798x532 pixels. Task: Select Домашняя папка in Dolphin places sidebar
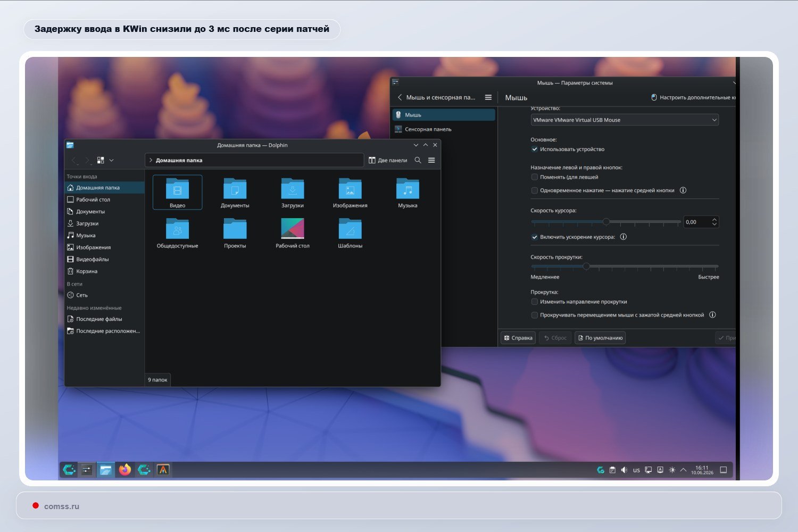click(x=104, y=188)
